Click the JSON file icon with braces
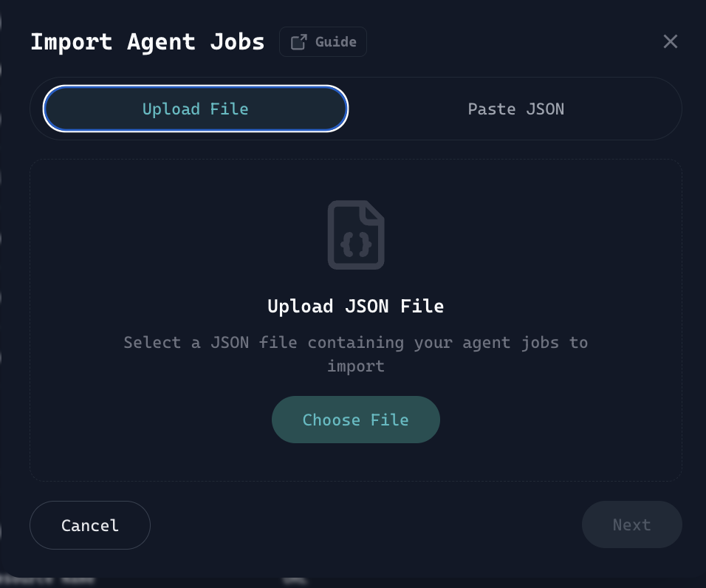The height and width of the screenshot is (588, 706). [x=356, y=235]
